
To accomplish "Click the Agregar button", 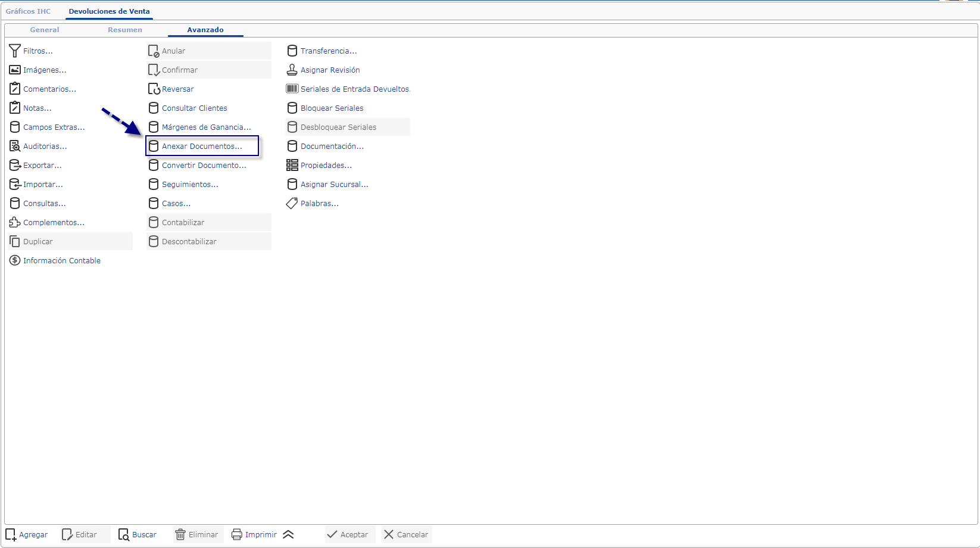I will pyautogui.click(x=27, y=535).
